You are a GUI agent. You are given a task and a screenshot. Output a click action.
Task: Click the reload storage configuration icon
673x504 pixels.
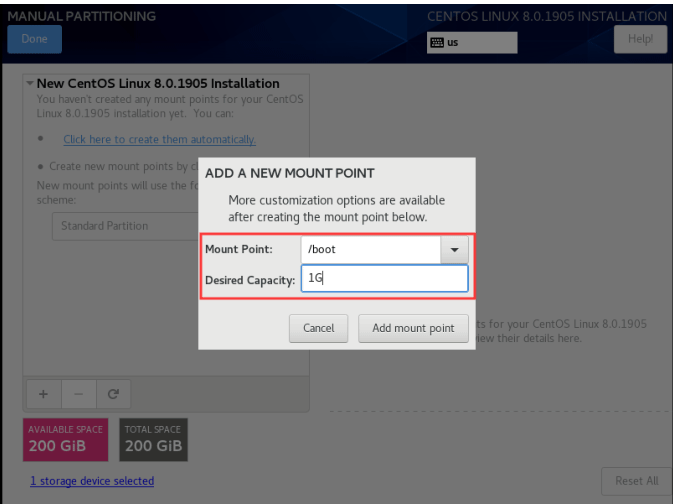pos(113,393)
